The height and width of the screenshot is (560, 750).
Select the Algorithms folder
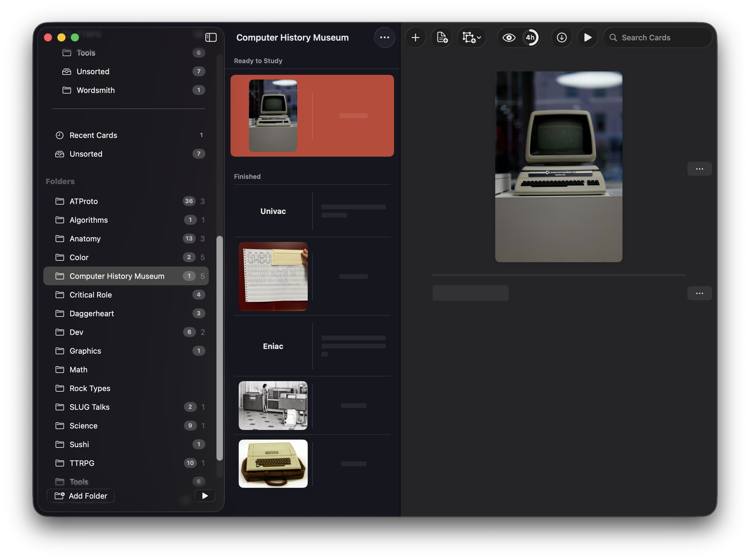pos(89,220)
